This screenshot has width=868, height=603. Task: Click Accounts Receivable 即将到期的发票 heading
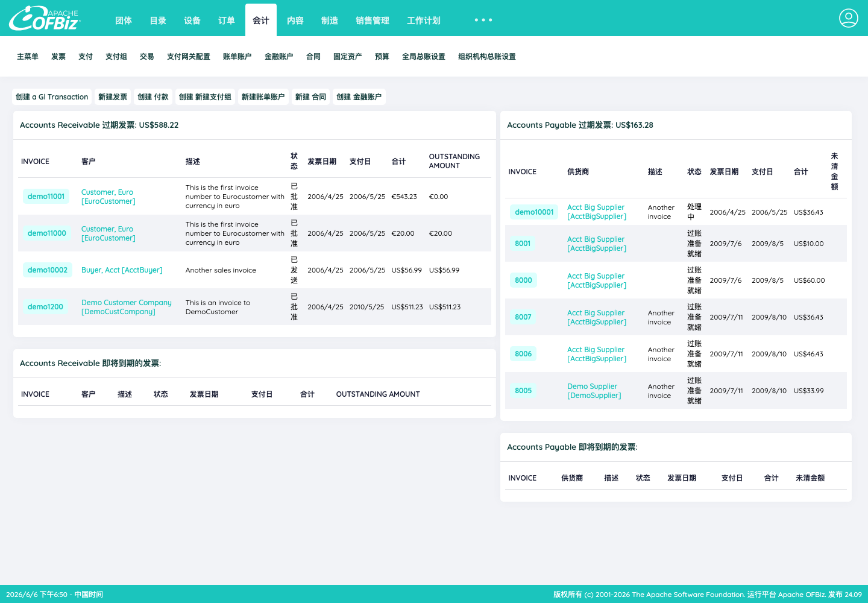click(90, 364)
